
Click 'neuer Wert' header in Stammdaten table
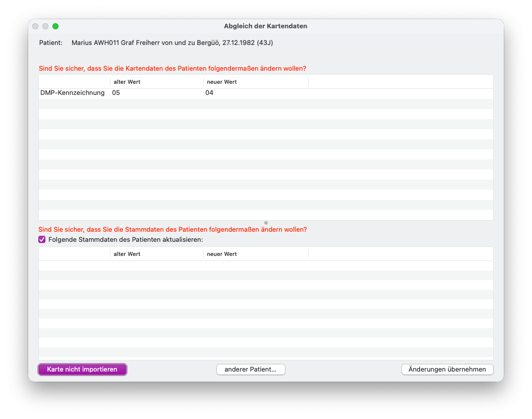point(222,254)
